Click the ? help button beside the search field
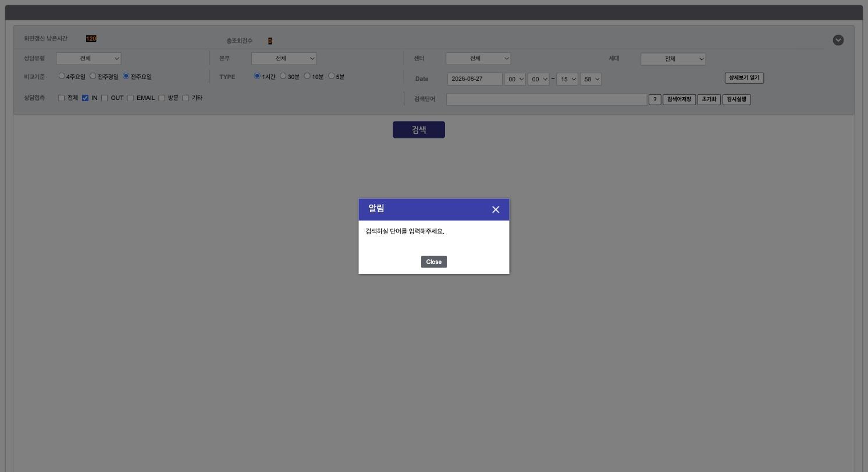The height and width of the screenshot is (472, 868). click(x=655, y=99)
